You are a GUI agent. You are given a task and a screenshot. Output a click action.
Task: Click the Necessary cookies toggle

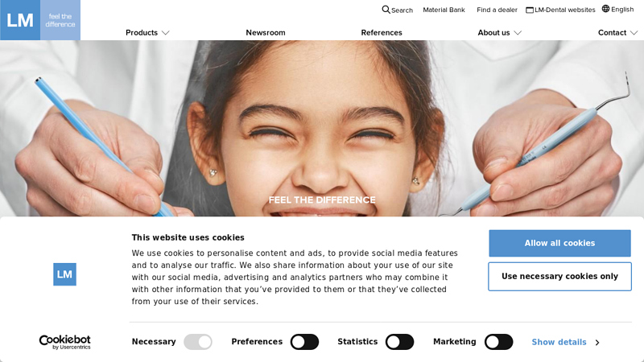click(197, 342)
